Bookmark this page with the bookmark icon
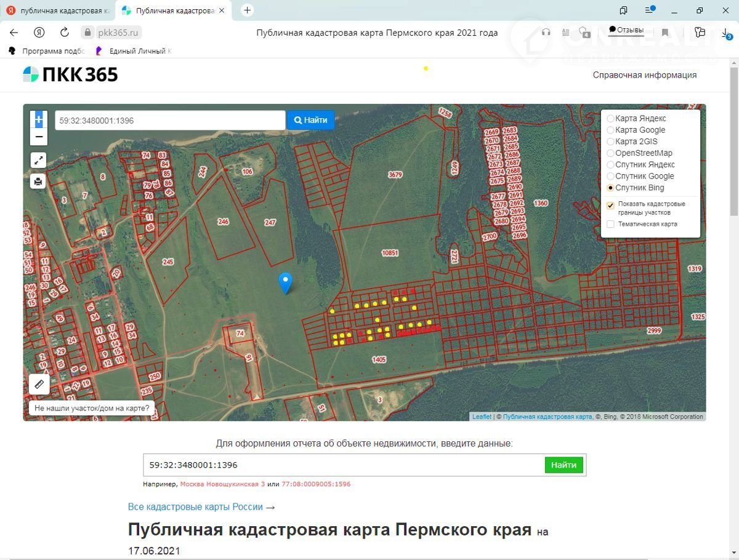Screen dimensions: 739x560 coord(665,33)
